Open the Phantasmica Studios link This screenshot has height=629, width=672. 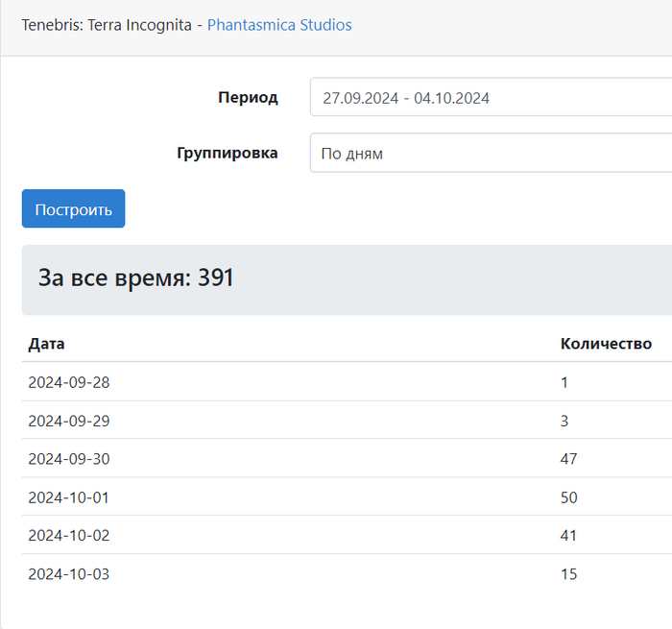point(279,25)
